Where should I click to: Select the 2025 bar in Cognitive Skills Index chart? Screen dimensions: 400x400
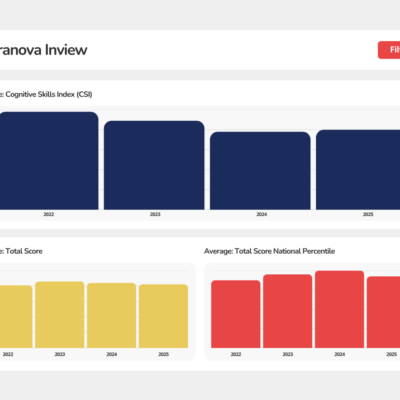tap(358, 170)
